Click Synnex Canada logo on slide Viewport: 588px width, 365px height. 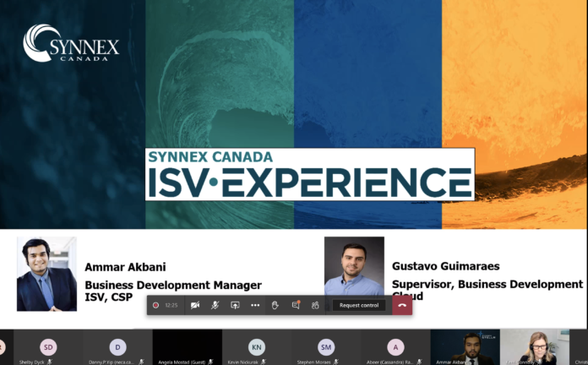71,43
